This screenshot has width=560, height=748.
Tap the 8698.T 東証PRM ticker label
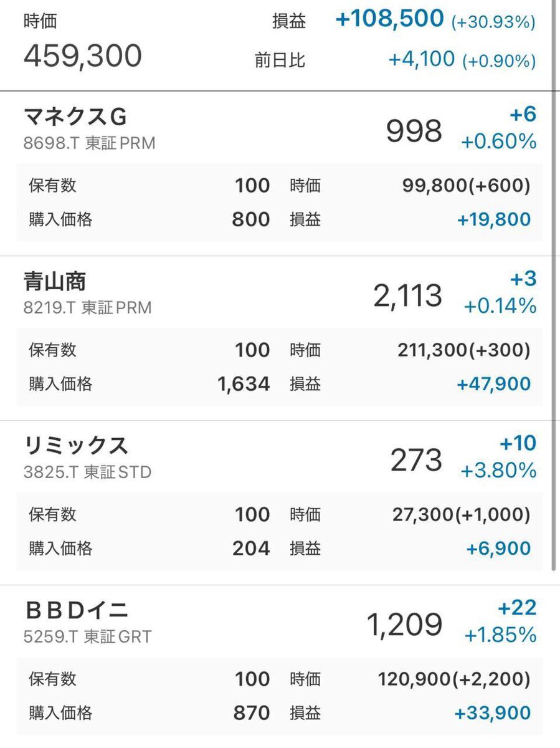tap(90, 143)
